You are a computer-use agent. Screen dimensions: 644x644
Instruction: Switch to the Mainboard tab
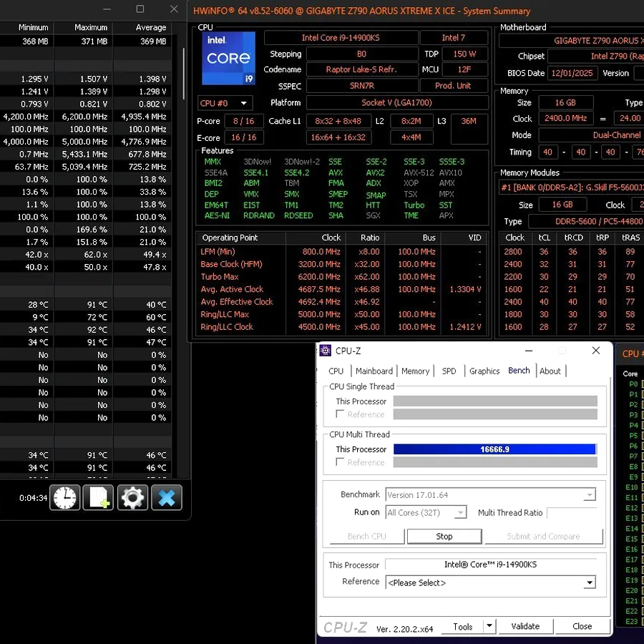coord(374,371)
